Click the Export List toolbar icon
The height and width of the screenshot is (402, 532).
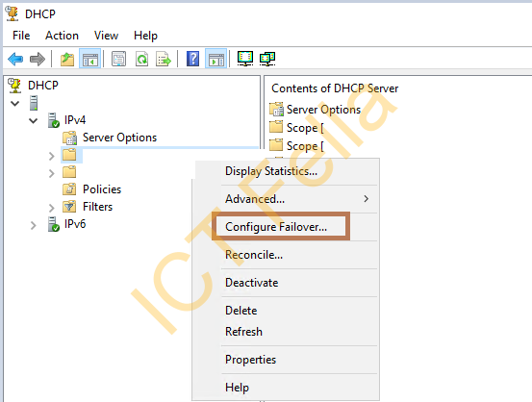coord(164,59)
